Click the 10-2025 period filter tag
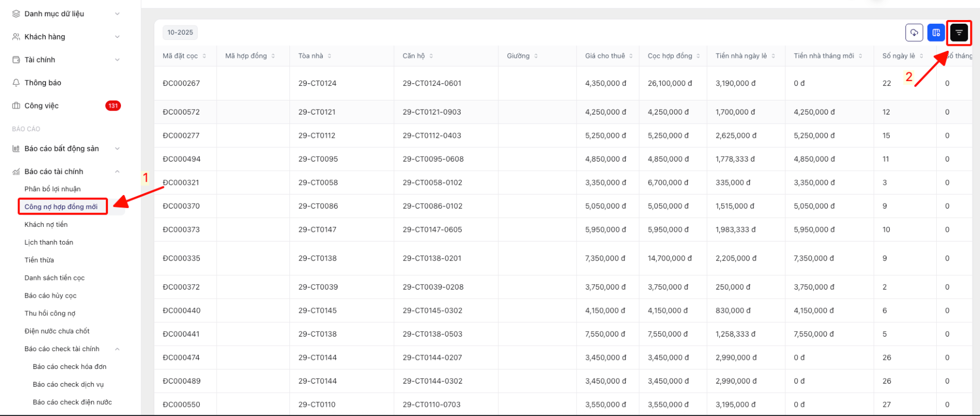Viewport: 980px width, 416px height. click(180, 32)
